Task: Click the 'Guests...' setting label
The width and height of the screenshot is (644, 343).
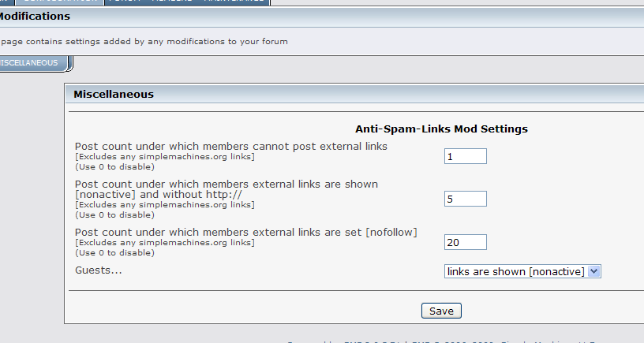Action: coord(99,269)
